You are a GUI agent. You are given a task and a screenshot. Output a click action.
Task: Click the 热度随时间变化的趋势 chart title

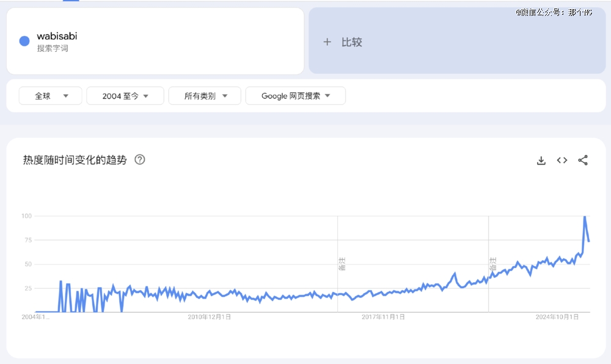(x=75, y=160)
